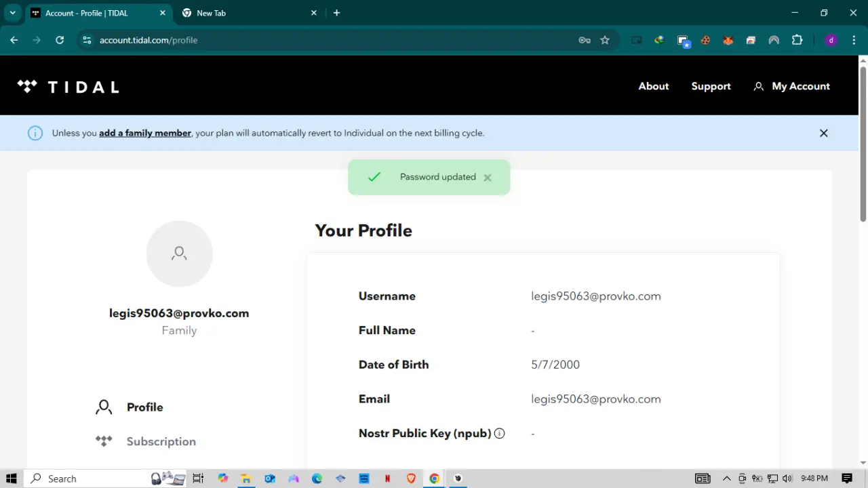Open Subscription in the sidebar
The height and width of the screenshot is (488, 868).
pos(145,441)
